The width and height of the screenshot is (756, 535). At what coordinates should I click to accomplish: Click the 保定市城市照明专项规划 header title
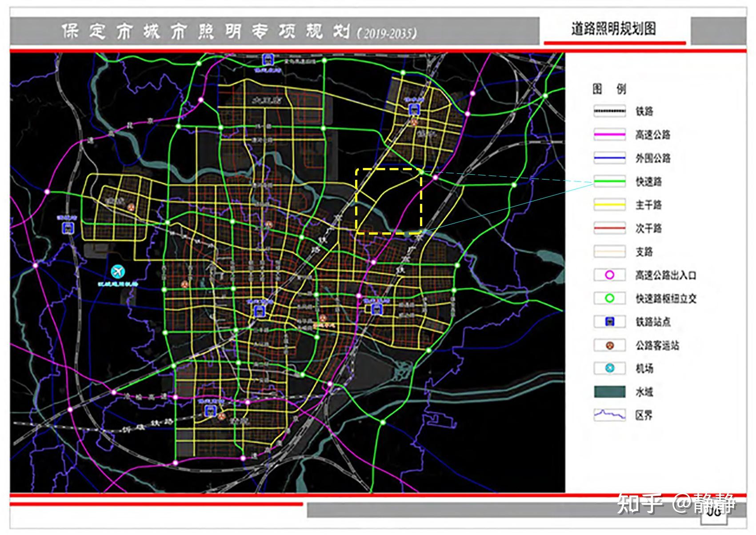pos(206,32)
